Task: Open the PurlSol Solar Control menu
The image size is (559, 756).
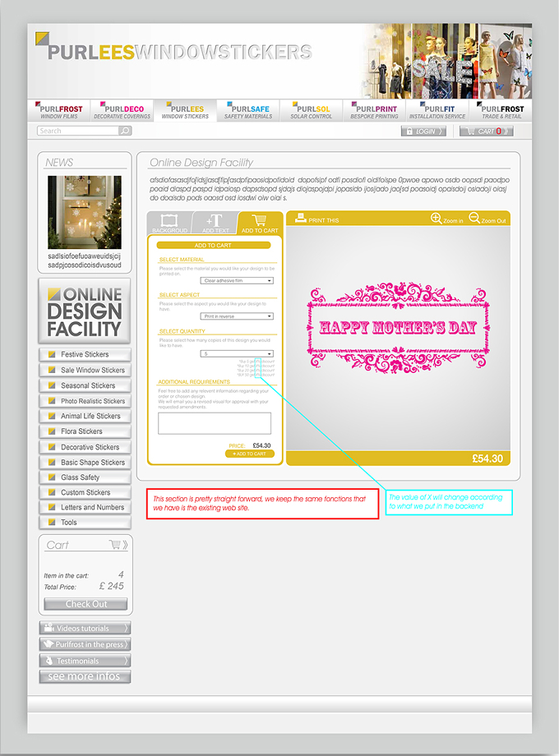Action: click(311, 111)
